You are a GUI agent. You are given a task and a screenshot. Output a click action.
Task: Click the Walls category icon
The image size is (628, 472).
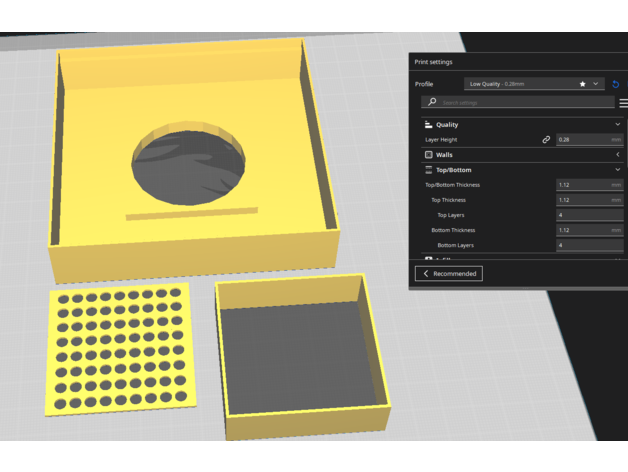click(x=428, y=155)
